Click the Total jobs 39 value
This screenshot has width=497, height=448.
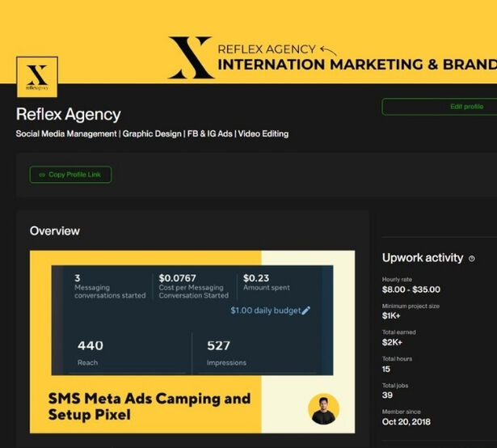click(x=388, y=394)
